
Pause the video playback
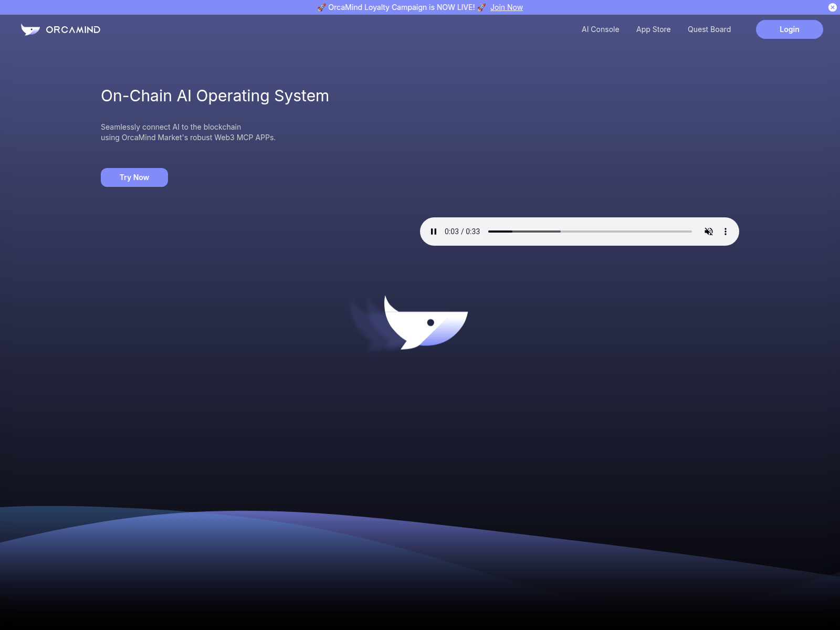click(x=434, y=232)
